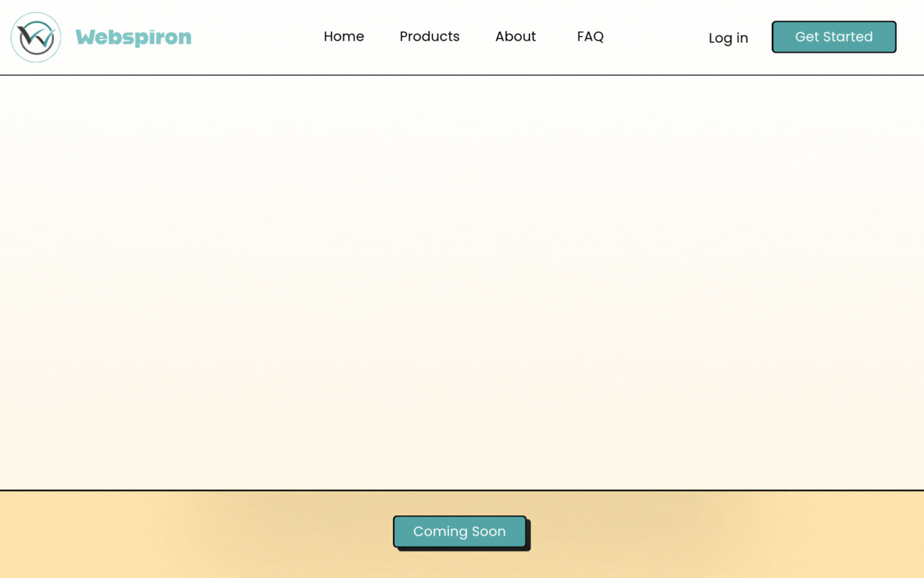The image size is (924, 578).
Task: Open the Home page from navigation
Action: click(343, 37)
